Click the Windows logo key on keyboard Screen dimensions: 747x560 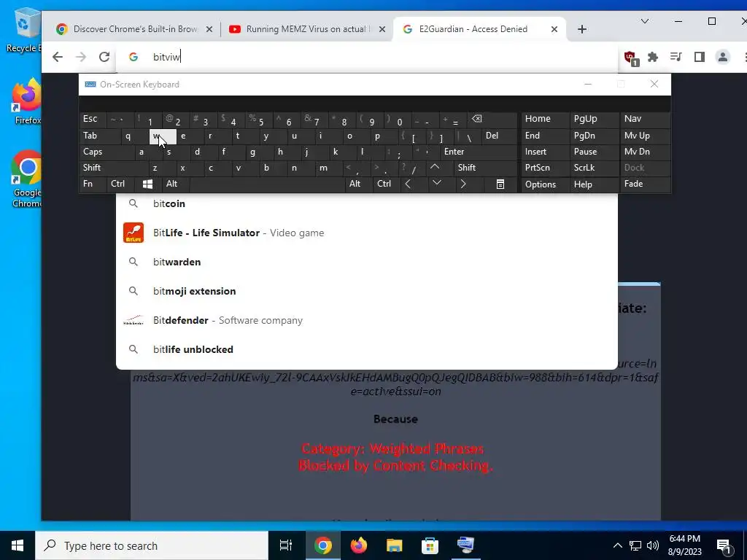[x=147, y=184]
